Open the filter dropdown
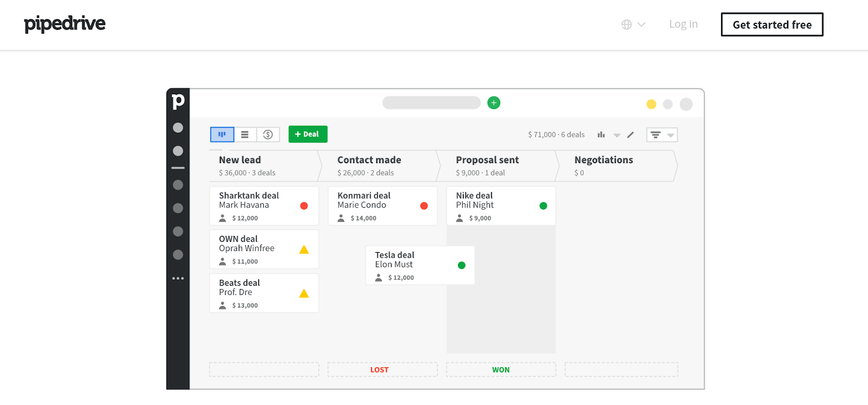Viewport: 868px width, 405px height. (662, 134)
